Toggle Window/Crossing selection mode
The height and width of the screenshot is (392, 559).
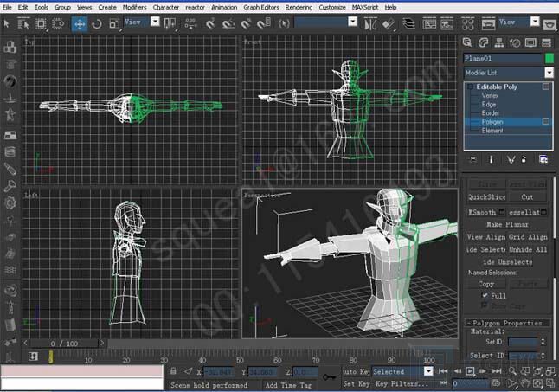58,24
